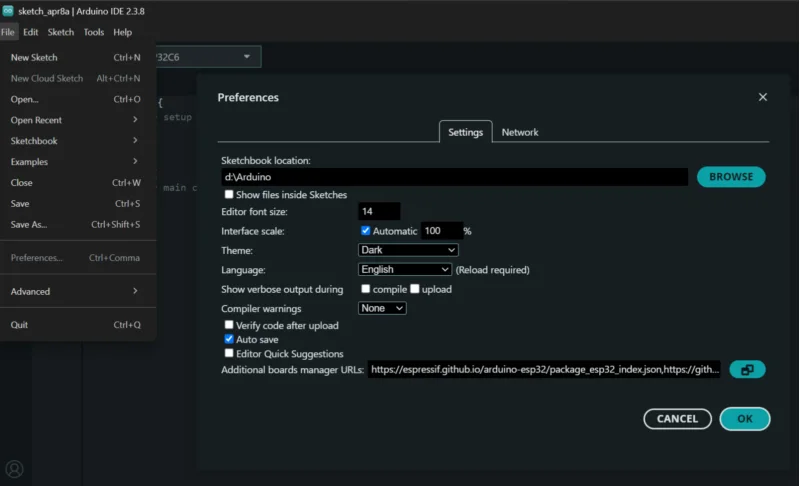Click the BROWSE button

coord(731,176)
